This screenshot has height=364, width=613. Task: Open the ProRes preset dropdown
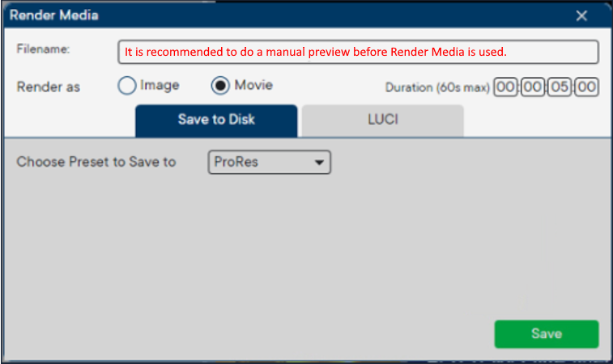(x=270, y=162)
